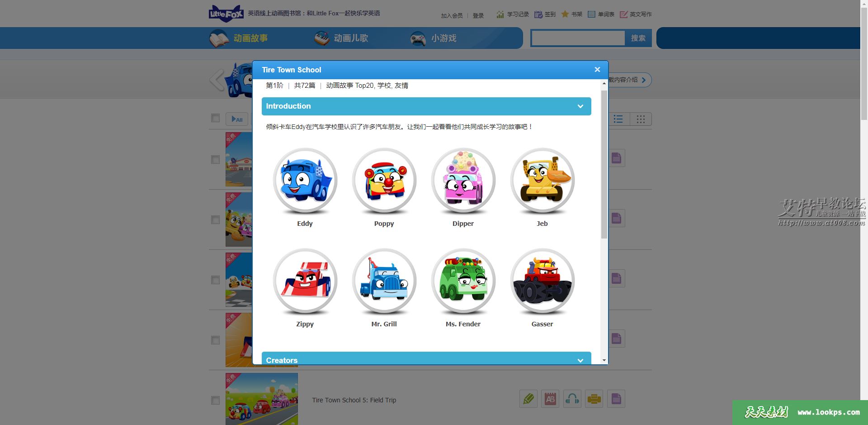Open the 截内容介绍 content intro arrow

coord(644,80)
